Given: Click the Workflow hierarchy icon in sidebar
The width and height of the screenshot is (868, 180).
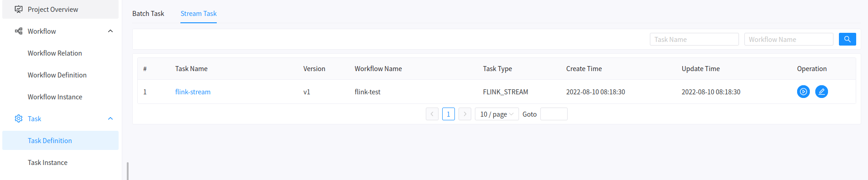Looking at the screenshot, I should click(19, 31).
